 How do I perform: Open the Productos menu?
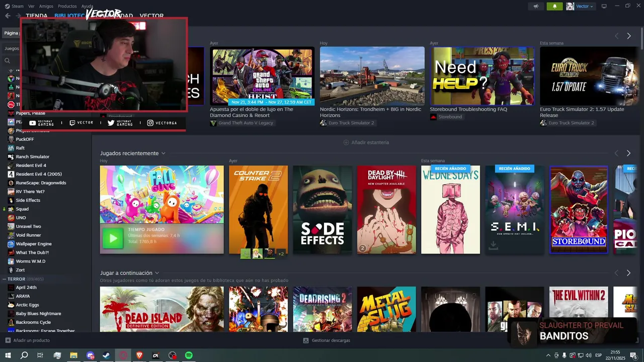[67, 6]
